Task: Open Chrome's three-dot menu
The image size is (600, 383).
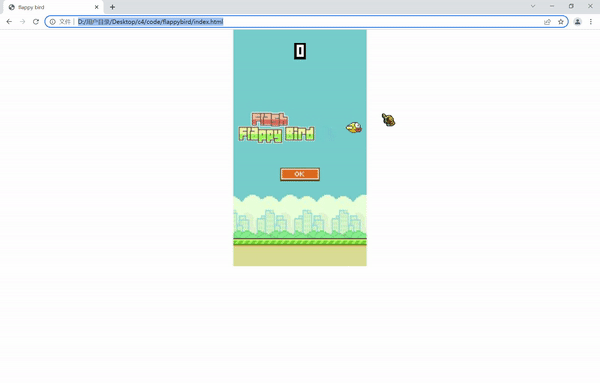Action: [591, 22]
